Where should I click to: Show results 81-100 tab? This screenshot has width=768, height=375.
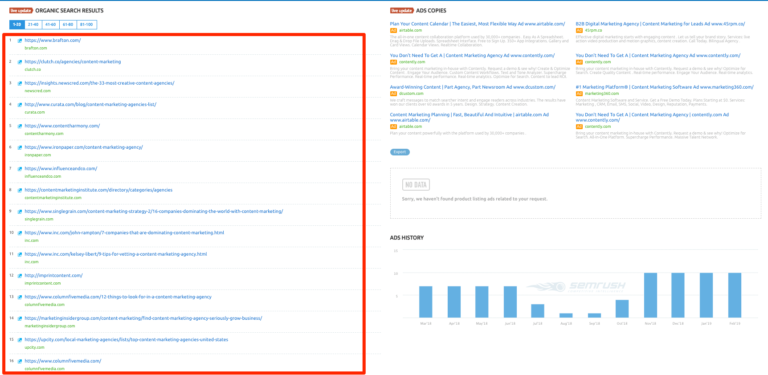(87, 24)
